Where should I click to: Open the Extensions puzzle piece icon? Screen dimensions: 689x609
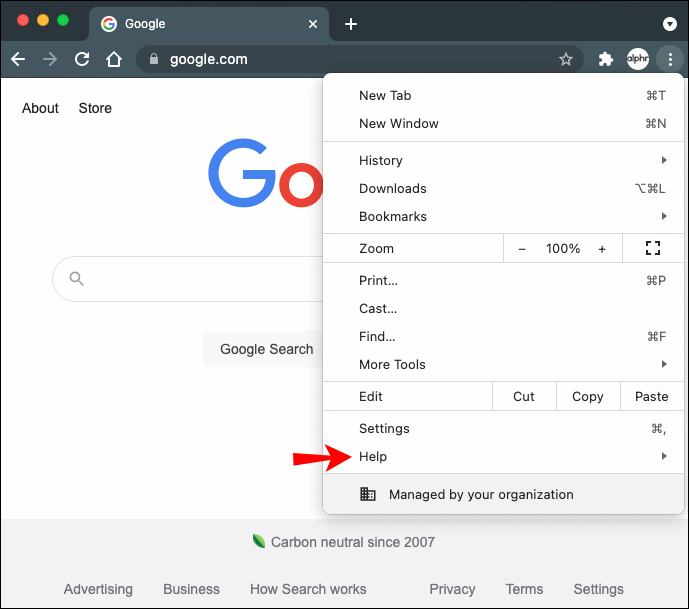pos(606,59)
